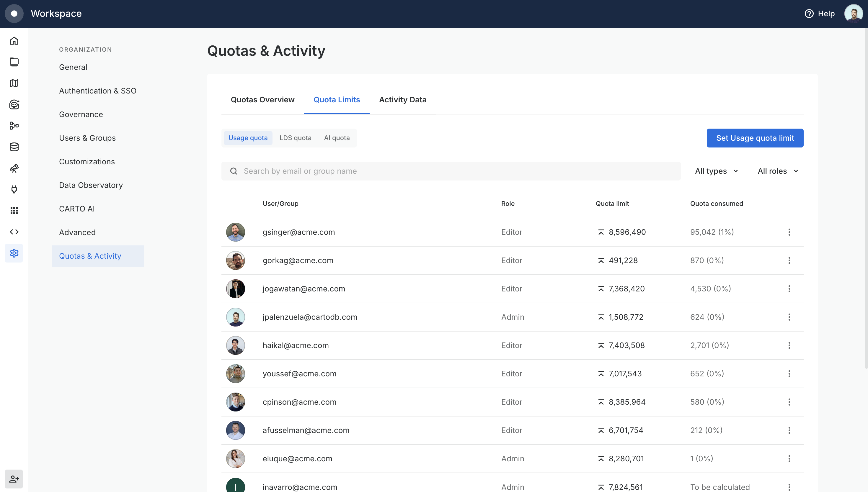Viewport: 868px width, 492px height.
Task: Open Users & Groups settings
Action: pos(87,138)
